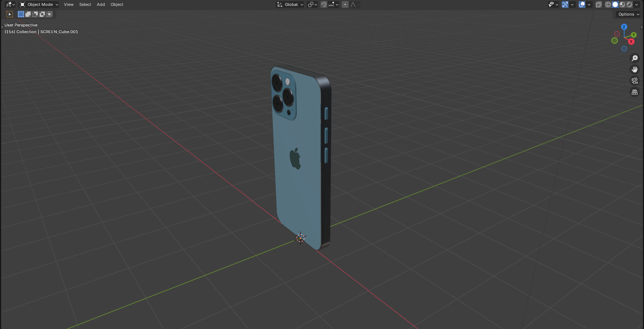Click the negative X axis gizmo circle
Screen dimensions: 644x329
click(x=617, y=34)
